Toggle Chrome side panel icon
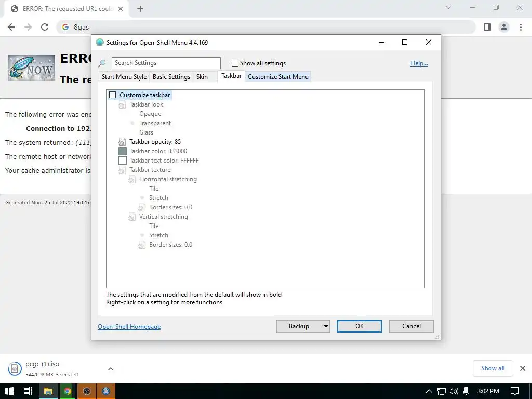 point(487,27)
